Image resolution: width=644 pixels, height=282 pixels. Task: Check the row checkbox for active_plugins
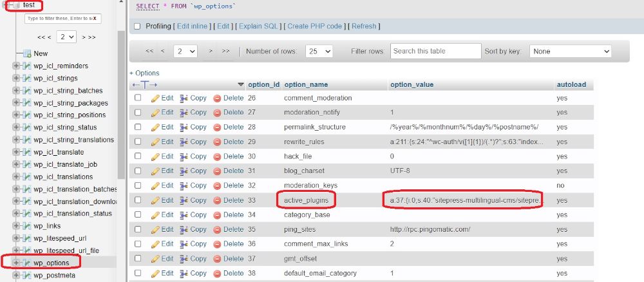138,200
